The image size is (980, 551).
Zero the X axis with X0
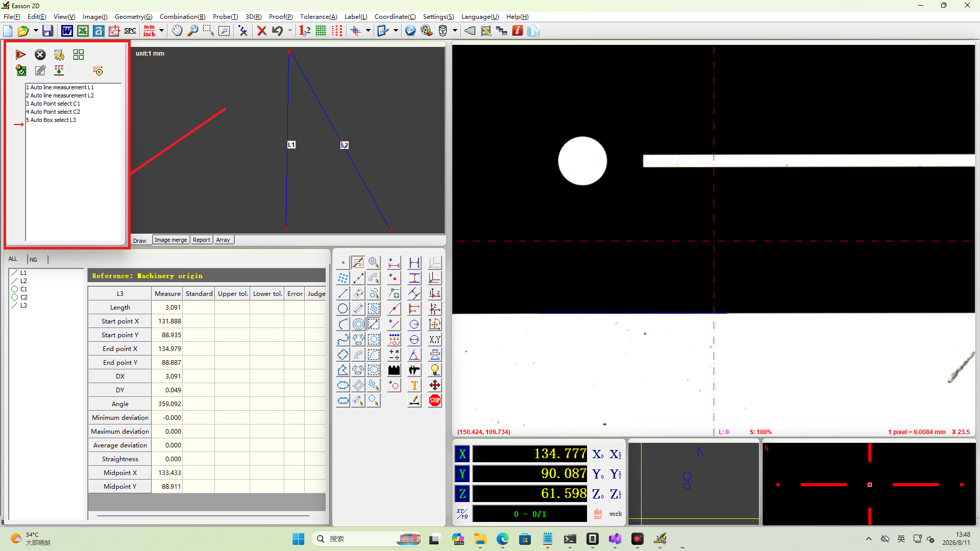[598, 454]
